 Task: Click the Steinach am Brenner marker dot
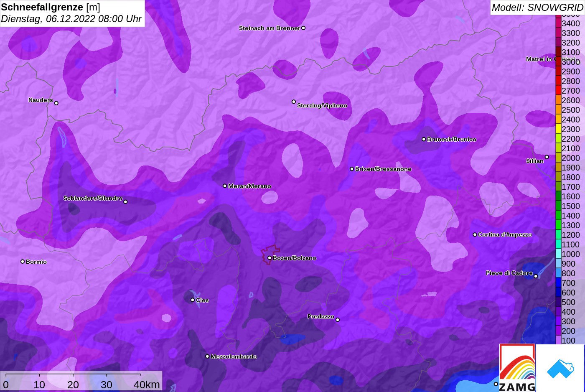point(303,28)
